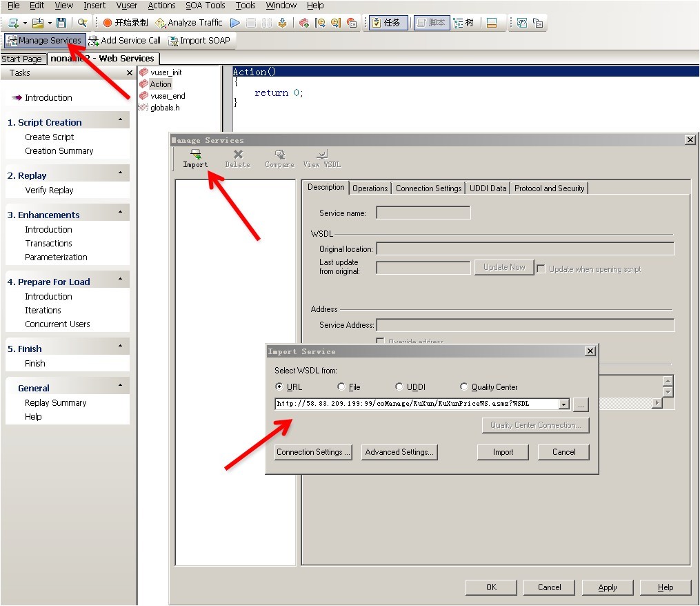Click the rendezvous toolbar icon next to 任务

[352, 23]
